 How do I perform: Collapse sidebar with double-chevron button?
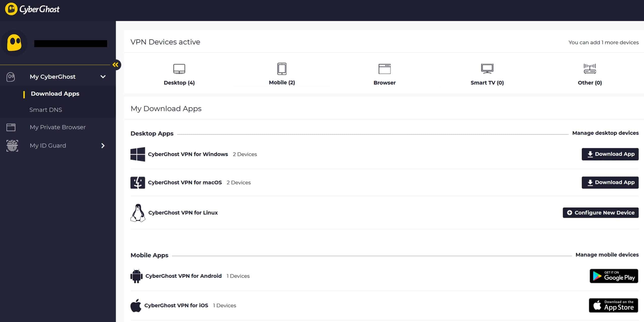coord(115,65)
